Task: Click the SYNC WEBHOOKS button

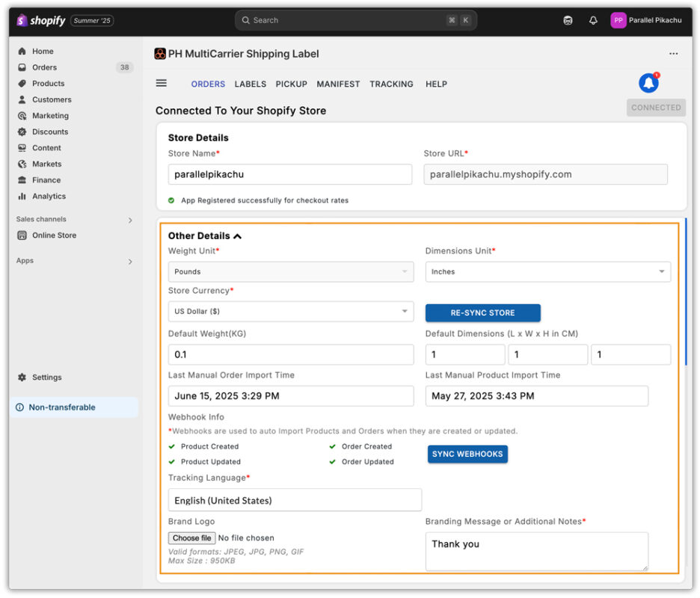Action: (x=467, y=454)
